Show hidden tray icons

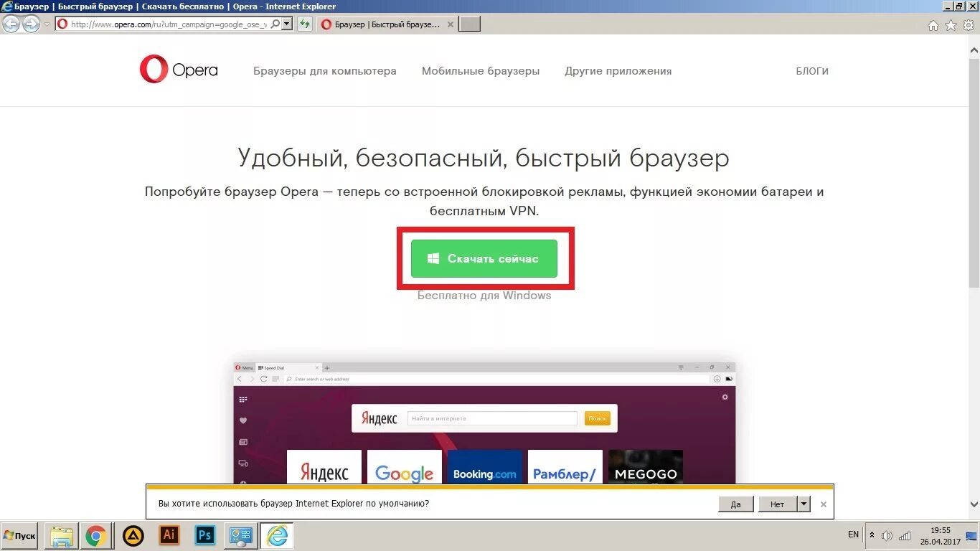872,535
